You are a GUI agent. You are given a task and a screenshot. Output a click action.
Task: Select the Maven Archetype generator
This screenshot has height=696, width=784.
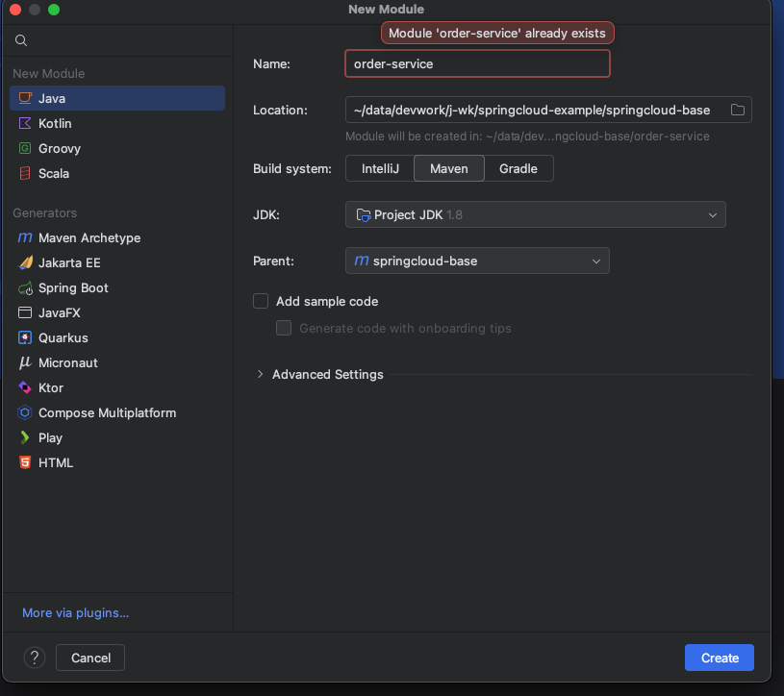click(x=87, y=237)
